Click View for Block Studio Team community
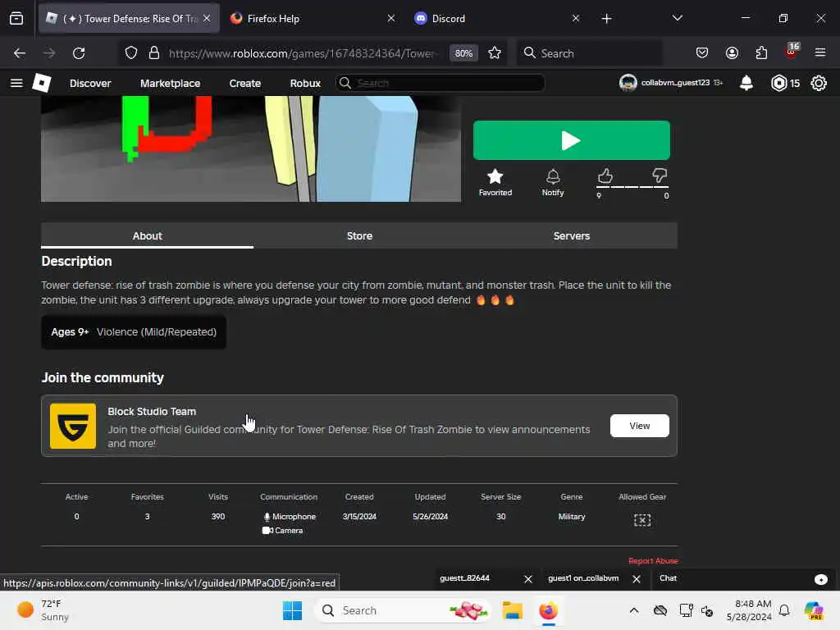840x630 pixels. click(640, 426)
